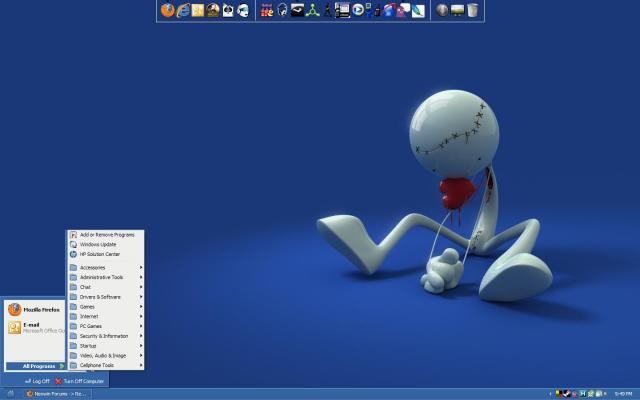Click the gray sphere icon in dock

[x=442, y=10]
